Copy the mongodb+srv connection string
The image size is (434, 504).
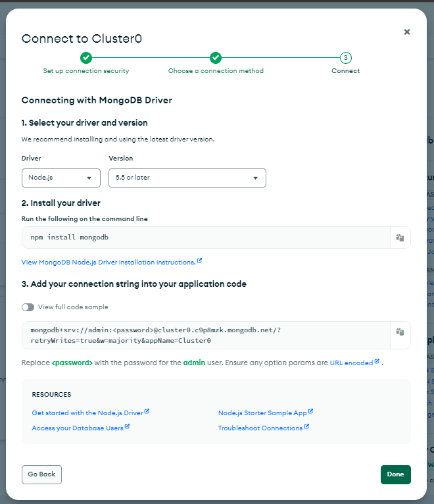point(400,332)
